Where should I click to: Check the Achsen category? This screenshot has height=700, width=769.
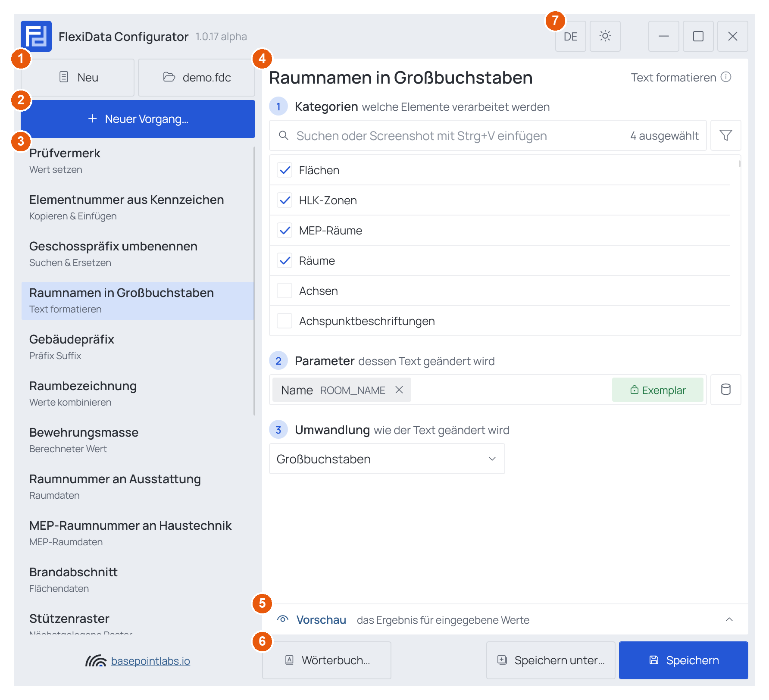pos(284,291)
